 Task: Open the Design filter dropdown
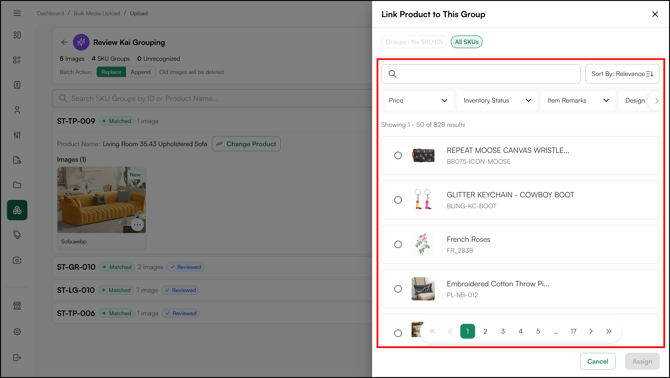pos(635,100)
